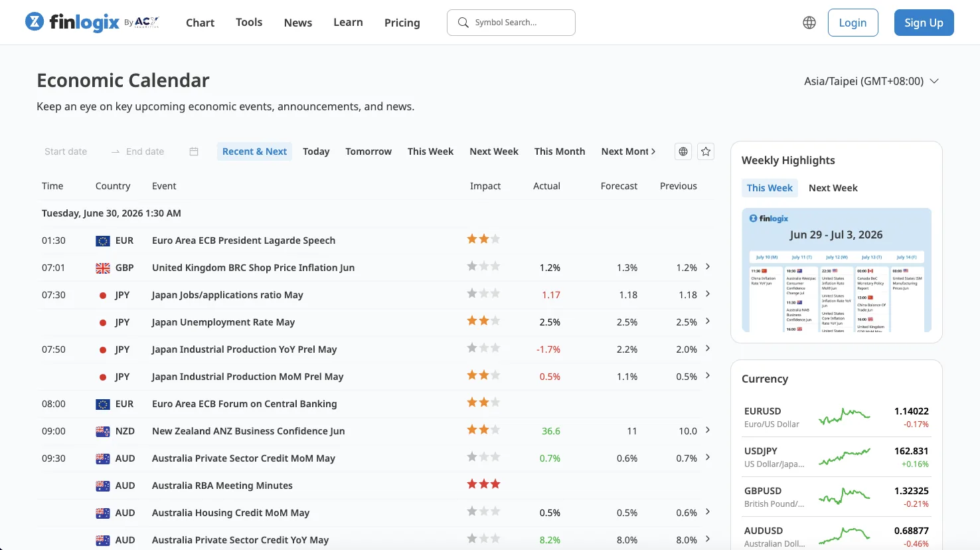Click the UK flag for BRC Shop Price
This screenshot has height=550, width=980.
tap(103, 268)
